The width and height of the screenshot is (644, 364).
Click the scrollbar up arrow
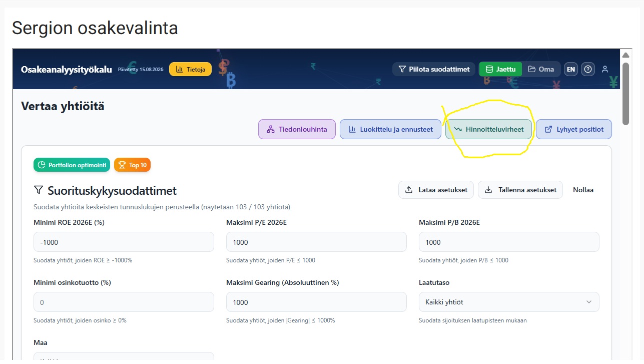coord(625,55)
